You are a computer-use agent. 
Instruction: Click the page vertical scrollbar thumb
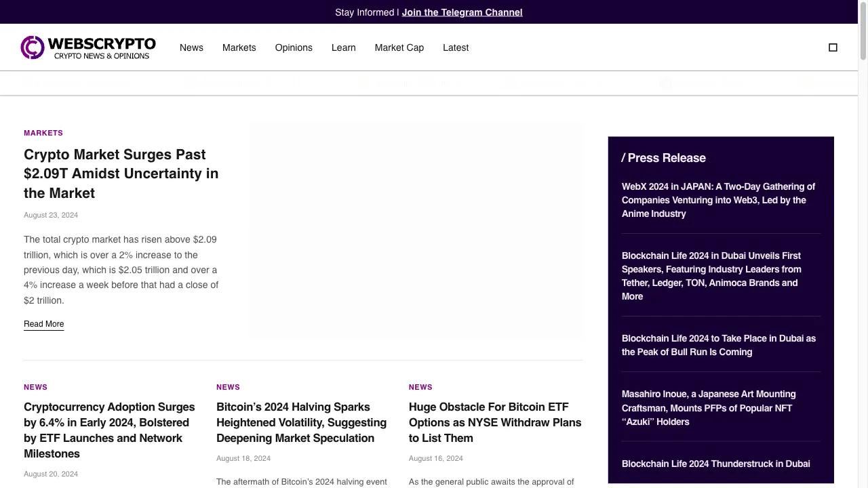point(863,30)
